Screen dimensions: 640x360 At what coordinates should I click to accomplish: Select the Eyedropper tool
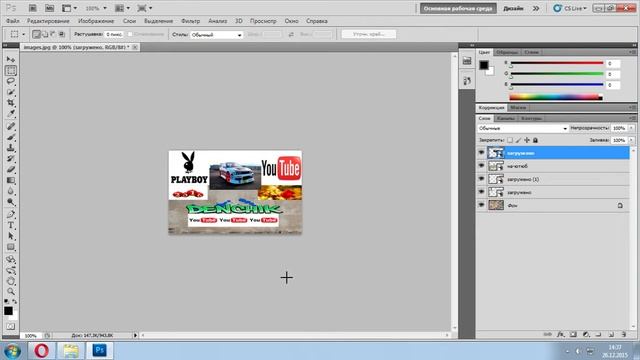click(11, 113)
